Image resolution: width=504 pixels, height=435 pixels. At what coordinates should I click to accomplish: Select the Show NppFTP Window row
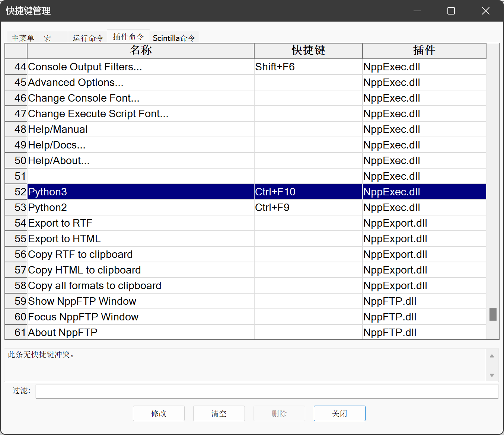140,301
